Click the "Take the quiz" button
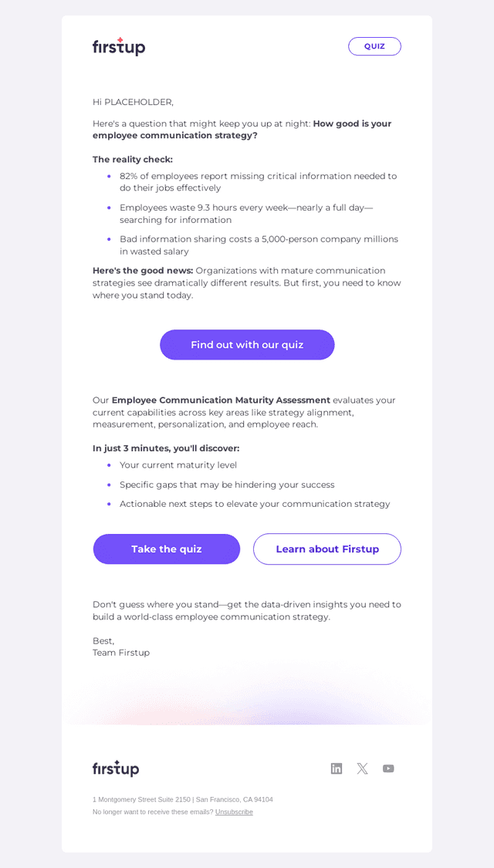494x868 pixels. (167, 549)
